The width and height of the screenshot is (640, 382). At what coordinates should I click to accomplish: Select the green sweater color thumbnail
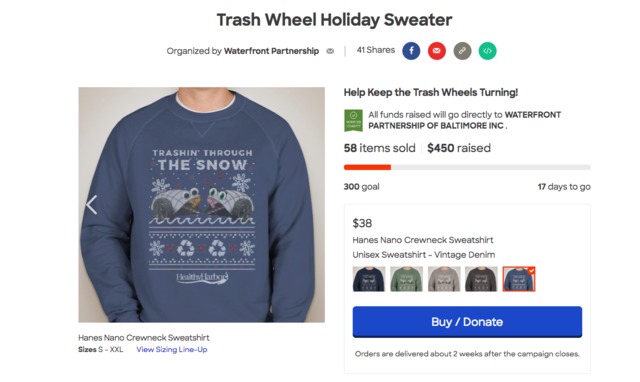coord(406,279)
